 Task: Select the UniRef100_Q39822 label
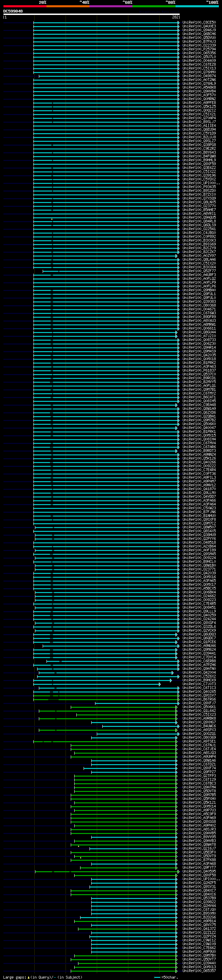pyautogui.click(x=199, y=902)
